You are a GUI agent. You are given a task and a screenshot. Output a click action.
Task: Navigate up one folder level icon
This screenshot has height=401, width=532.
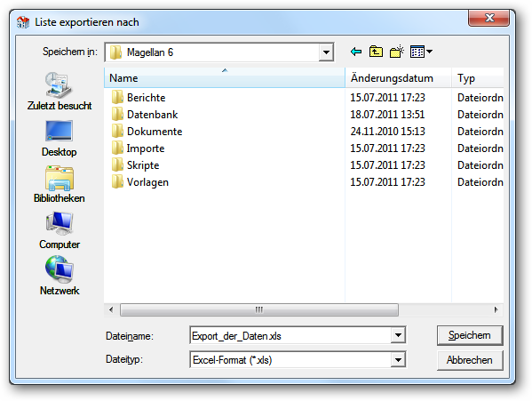point(376,52)
